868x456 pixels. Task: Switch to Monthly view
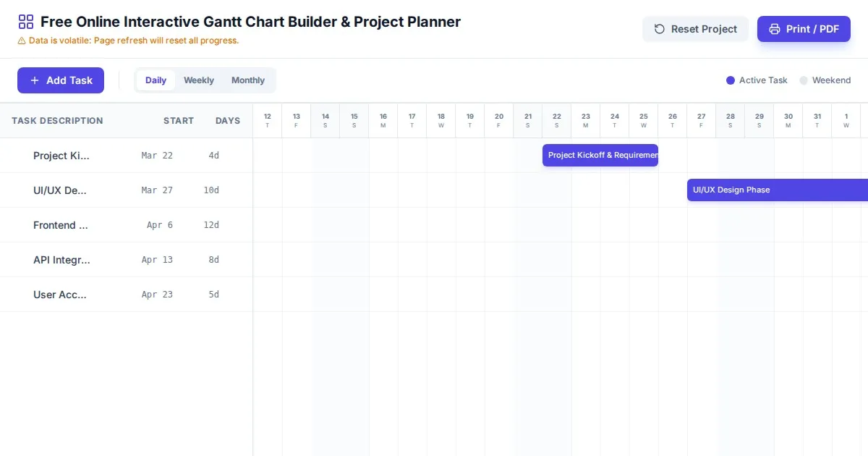(248, 80)
